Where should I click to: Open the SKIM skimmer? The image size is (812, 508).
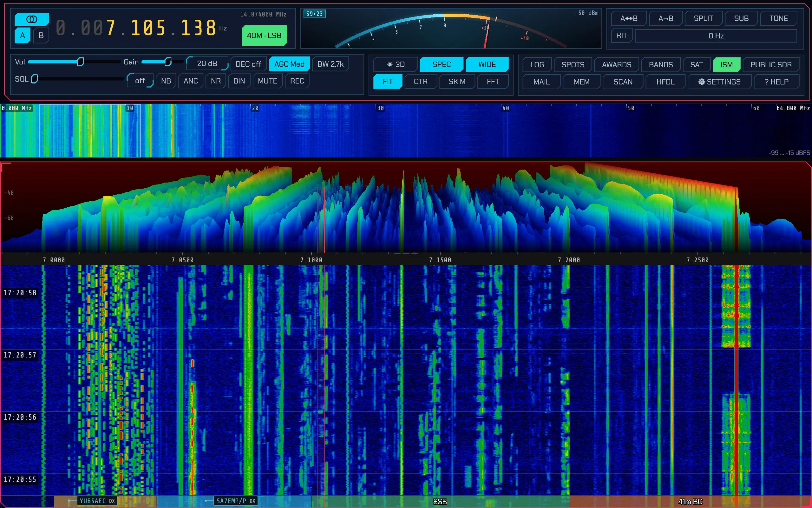[457, 82]
